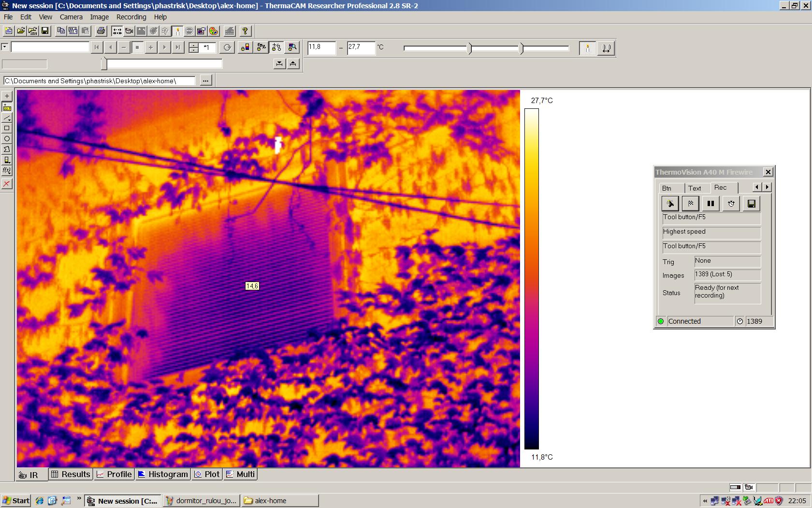Viewport: 812px width, 508px height.
Task: Toggle the scale color lock button
Action: (245, 47)
